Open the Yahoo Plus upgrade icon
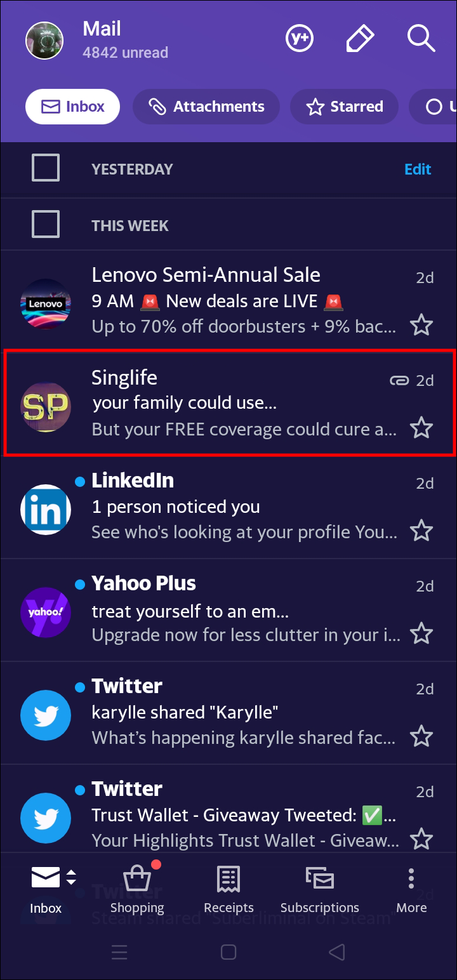The image size is (457, 980). (x=300, y=39)
